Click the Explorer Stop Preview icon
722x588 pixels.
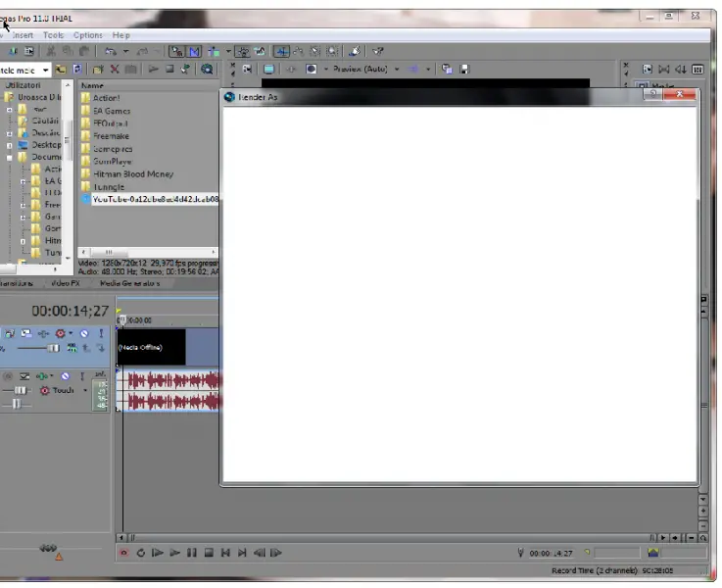tap(169, 69)
